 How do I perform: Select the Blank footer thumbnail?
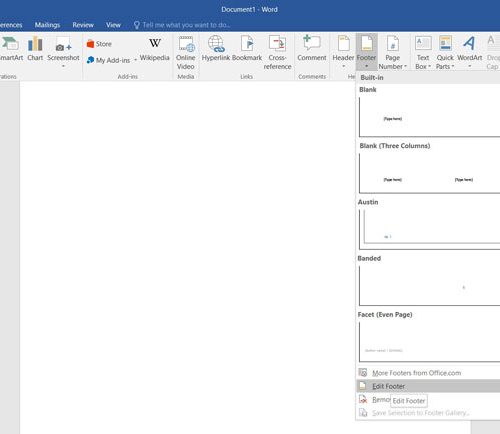(429, 117)
